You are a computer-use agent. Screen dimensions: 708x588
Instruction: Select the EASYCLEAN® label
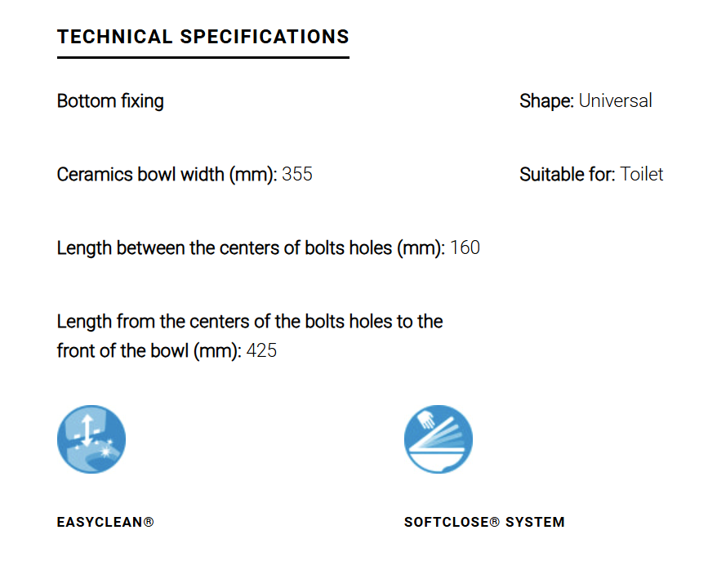pos(105,522)
